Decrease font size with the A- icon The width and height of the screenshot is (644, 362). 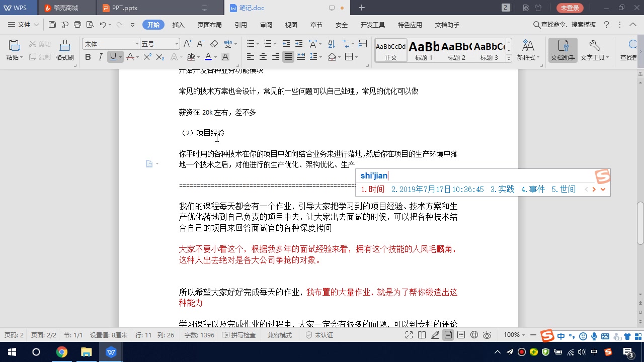(200, 44)
